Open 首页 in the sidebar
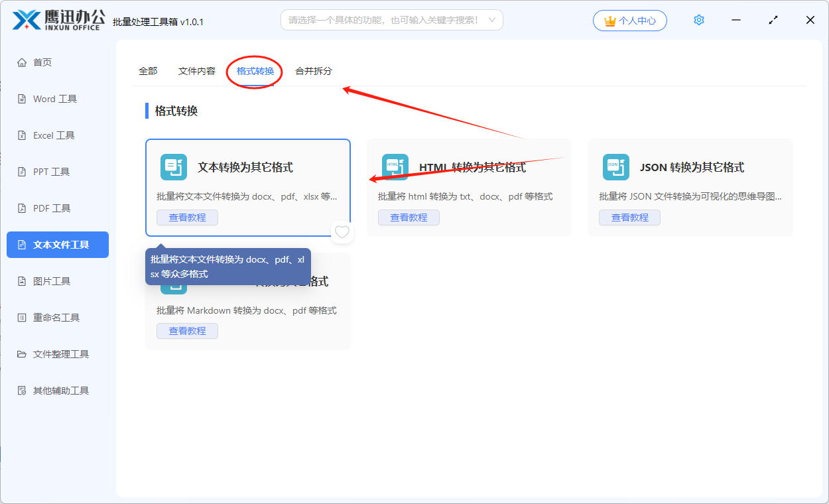This screenshot has height=504, width=829. pos(58,62)
